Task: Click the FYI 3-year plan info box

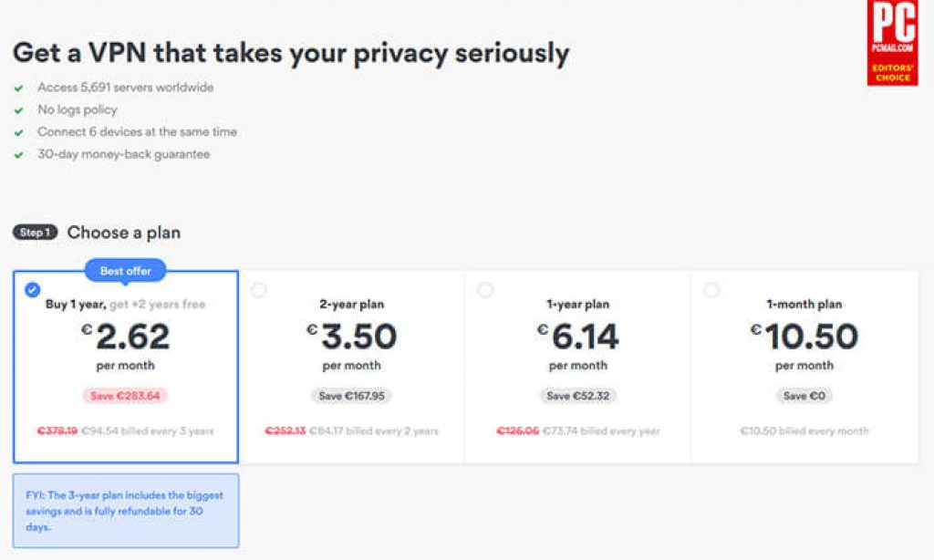Action: 126,511
